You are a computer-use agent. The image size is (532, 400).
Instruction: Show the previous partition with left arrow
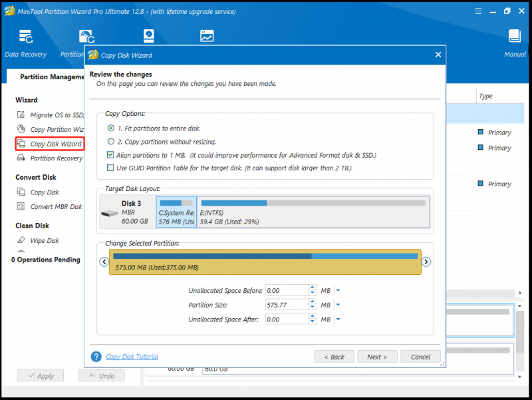pos(104,262)
